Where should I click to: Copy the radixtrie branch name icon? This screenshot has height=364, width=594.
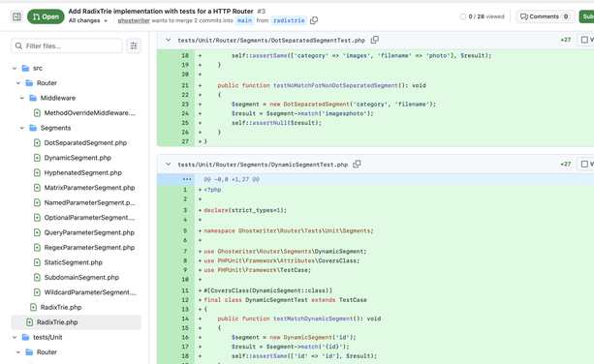click(x=314, y=20)
